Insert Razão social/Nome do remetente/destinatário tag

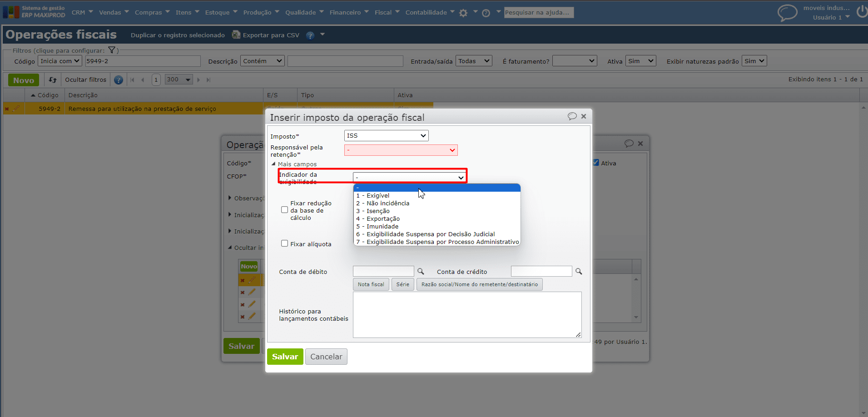(x=479, y=284)
